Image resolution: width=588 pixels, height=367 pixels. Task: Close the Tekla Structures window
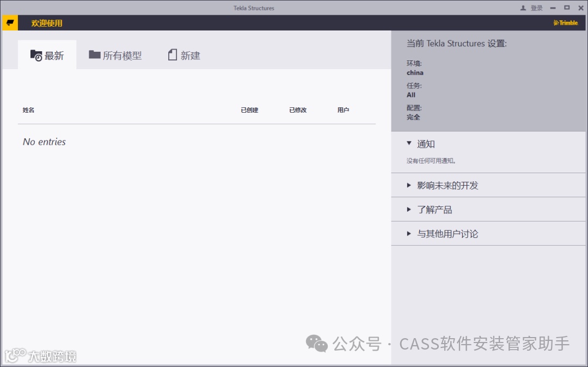[581, 8]
